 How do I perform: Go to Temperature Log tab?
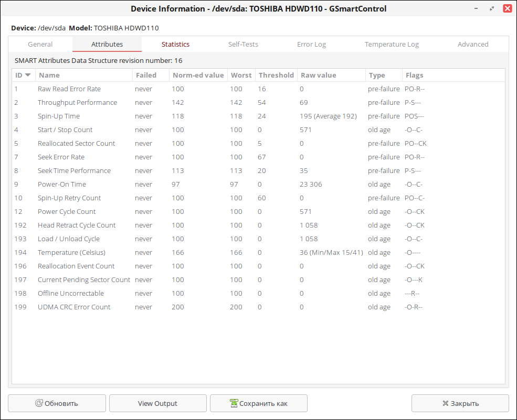[x=392, y=45]
